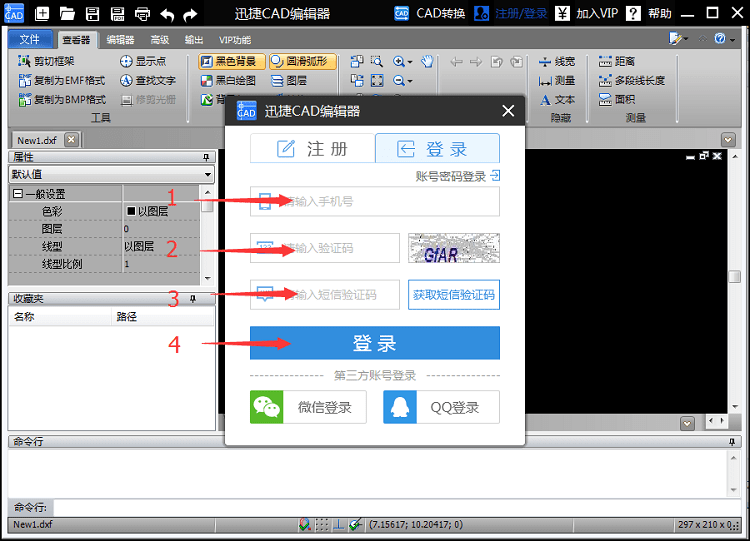Click the 命令行 command input field
Screen dimensions: 750x541
[397, 507]
